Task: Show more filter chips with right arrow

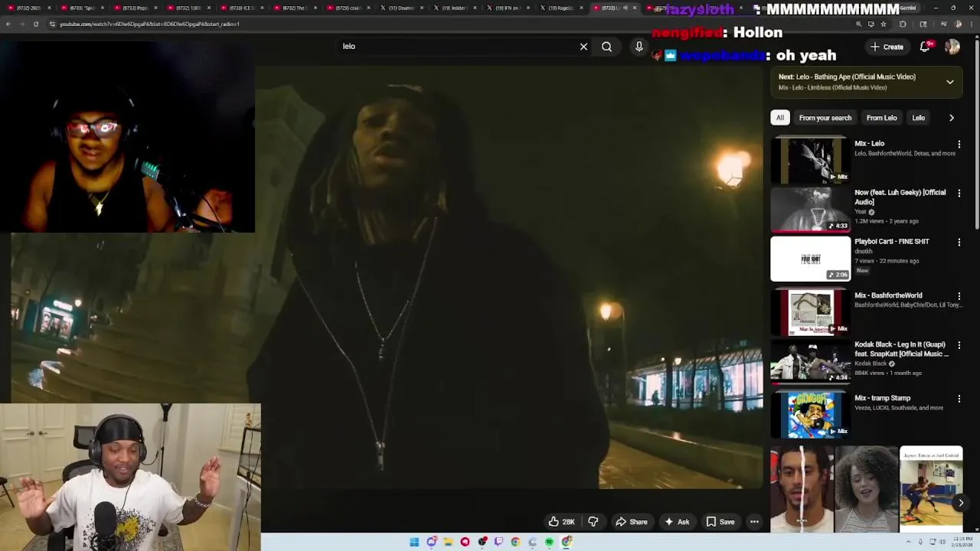Action: pyautogui.click(x=952, y=118)
